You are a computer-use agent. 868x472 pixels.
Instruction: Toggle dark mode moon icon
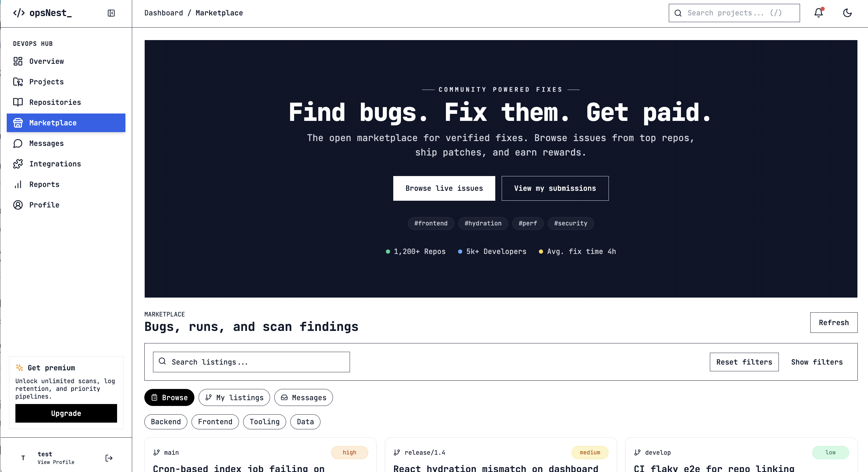point(847,13)
